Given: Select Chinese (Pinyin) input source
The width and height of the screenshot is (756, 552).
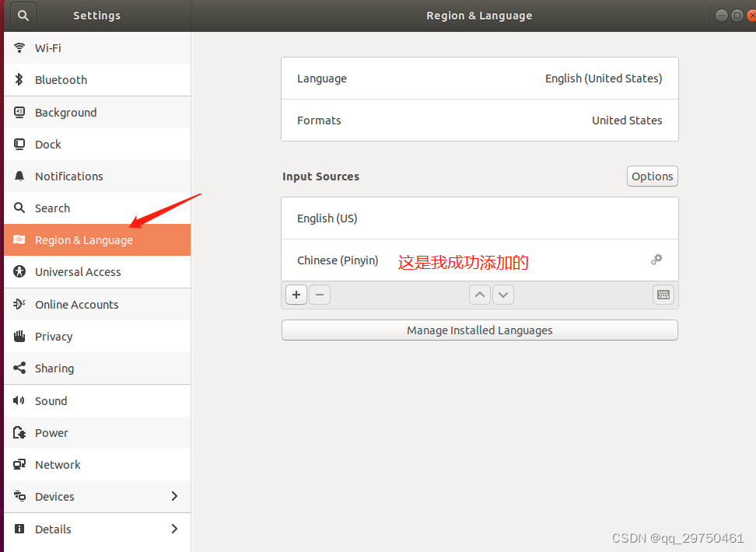Looking at the screenshot, I should pos(480,260).
